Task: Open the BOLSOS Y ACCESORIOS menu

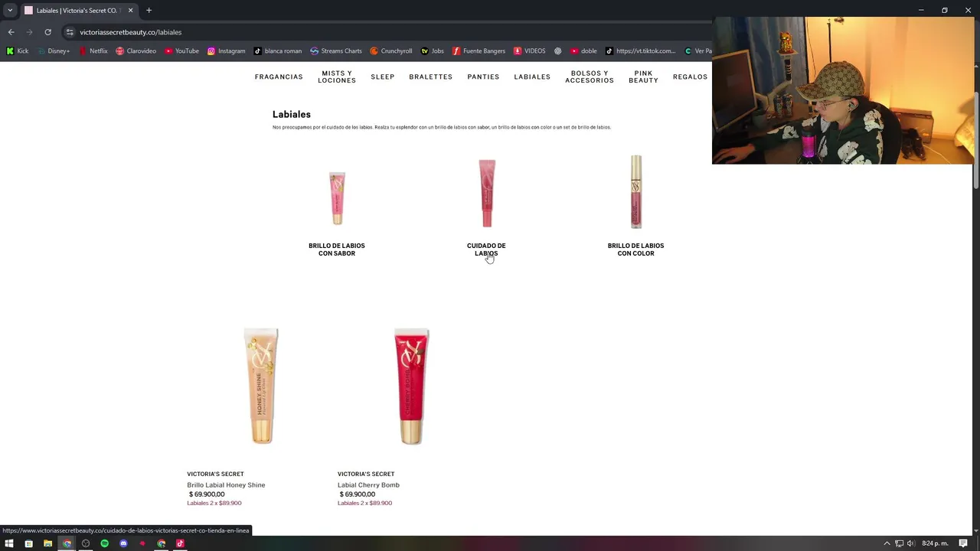Action: [x=590, y=77]
